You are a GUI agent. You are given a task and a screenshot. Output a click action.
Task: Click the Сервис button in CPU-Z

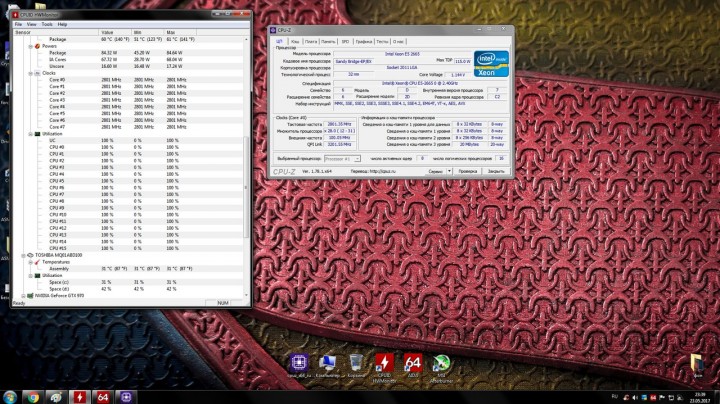pyautogui.click(x=435, y=171)
